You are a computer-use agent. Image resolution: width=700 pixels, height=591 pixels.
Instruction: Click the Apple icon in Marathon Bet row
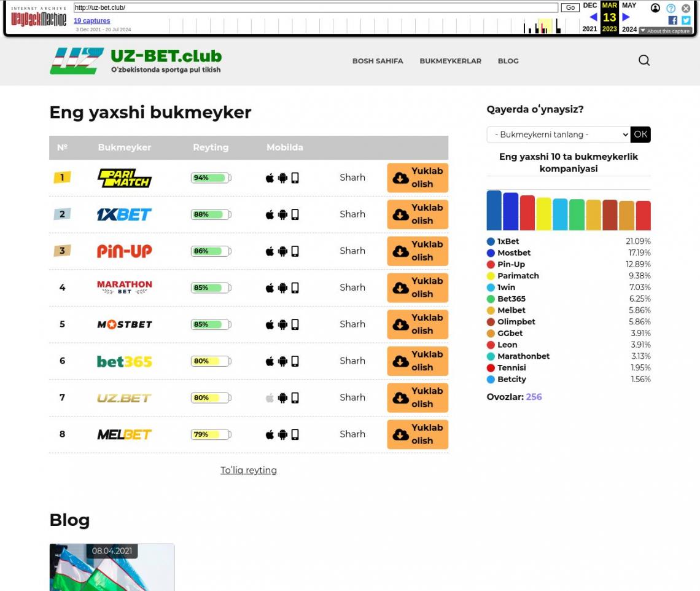[x=270, y=288]
